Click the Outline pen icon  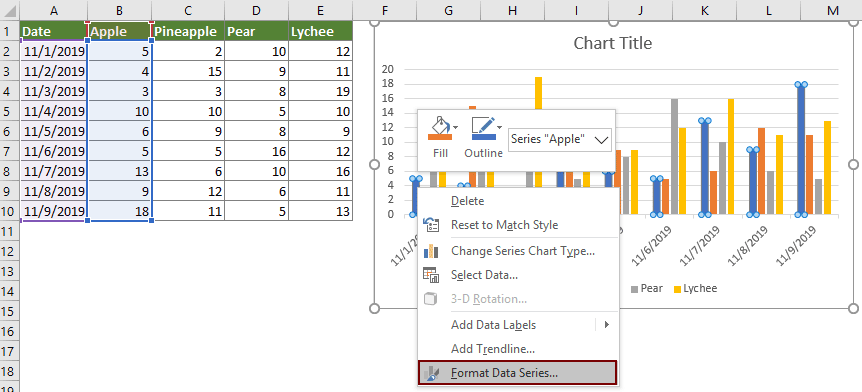pos(482,129)
